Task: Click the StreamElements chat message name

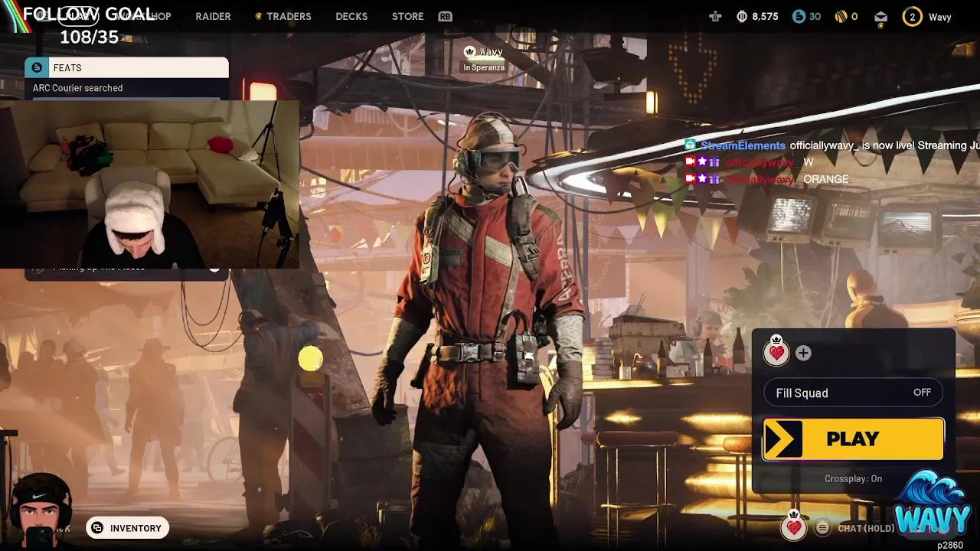Action: click(x=743, y=145)
